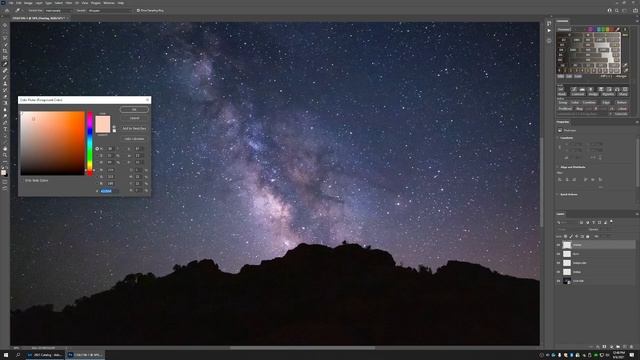Filter layers by type layers icon
Image resolution: width=640 pixels, height=360 pixels.
(594, 222)
